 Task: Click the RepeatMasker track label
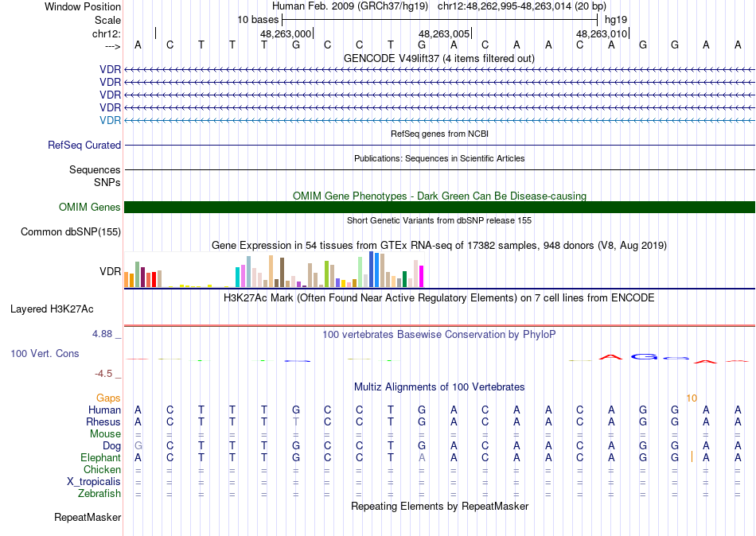pyautogui.click(x=88, y=517)
